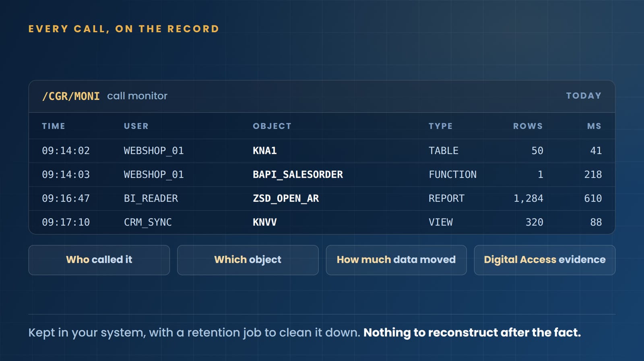The image size is (644, 361).
Task: Click the 88 ms value
Action: (x=596, y=222)
